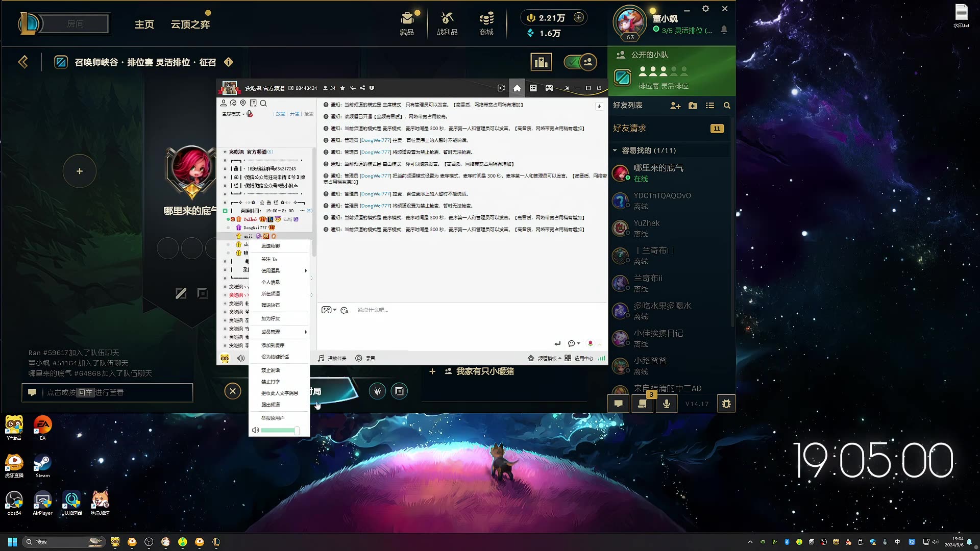The width and height of the screenshot is (980, 551).
Task: Open the game emoji dropdown in chat box
Action: (x=328, y=310)
